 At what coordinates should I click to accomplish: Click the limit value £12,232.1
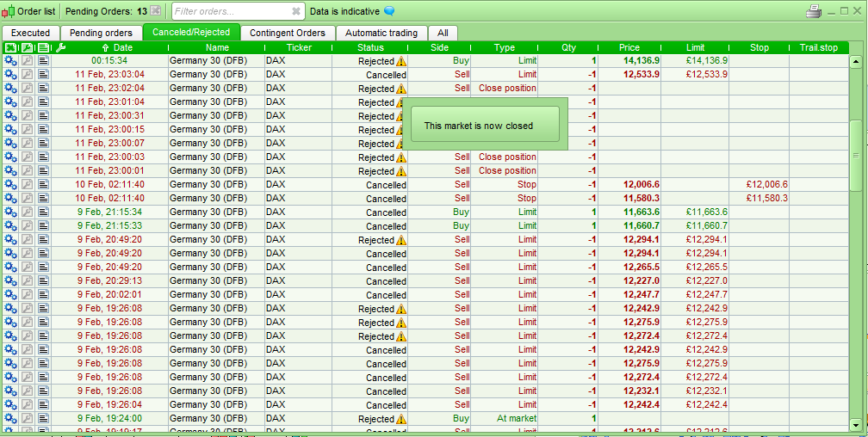(706, 391)
